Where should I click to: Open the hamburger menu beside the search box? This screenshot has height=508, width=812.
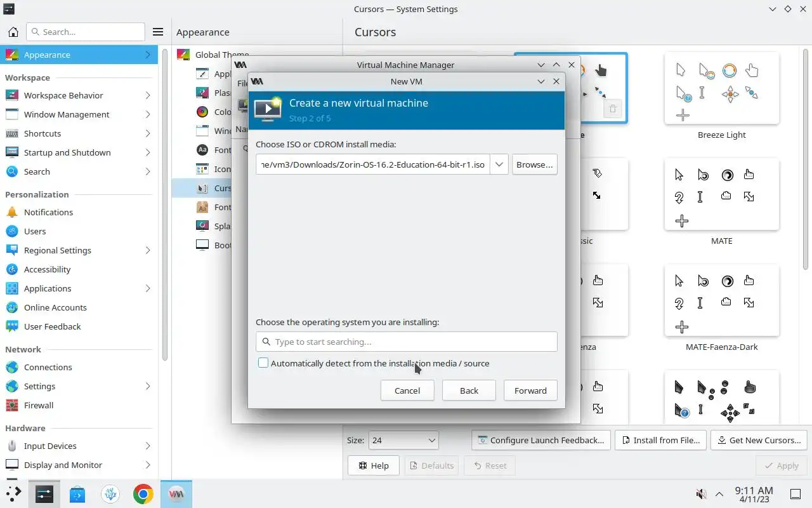pos(158,32)
